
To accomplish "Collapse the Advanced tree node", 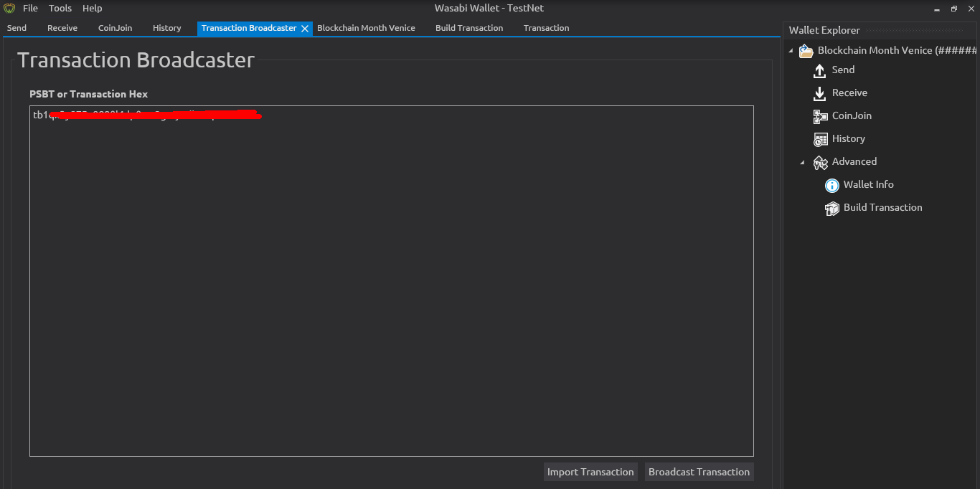I will (x=803, y=162).
